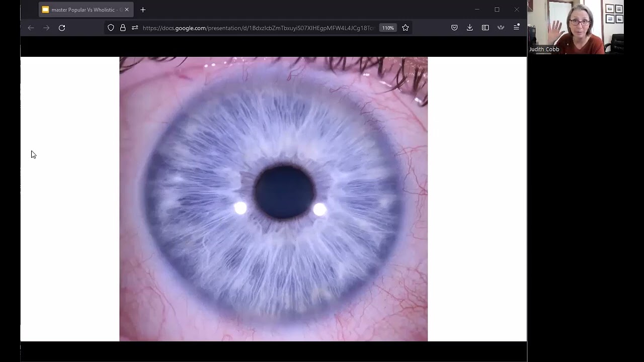Image resolution: width=644 pixels, height=362 pixels.
Task: Minimize the Firefox window
Action: [477, 10]
